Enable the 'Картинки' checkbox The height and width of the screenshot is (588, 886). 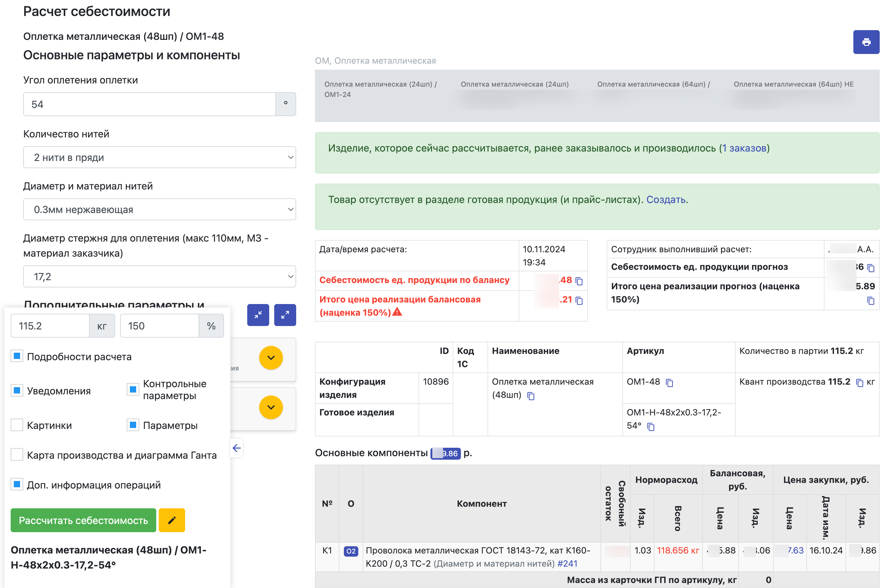17,425
